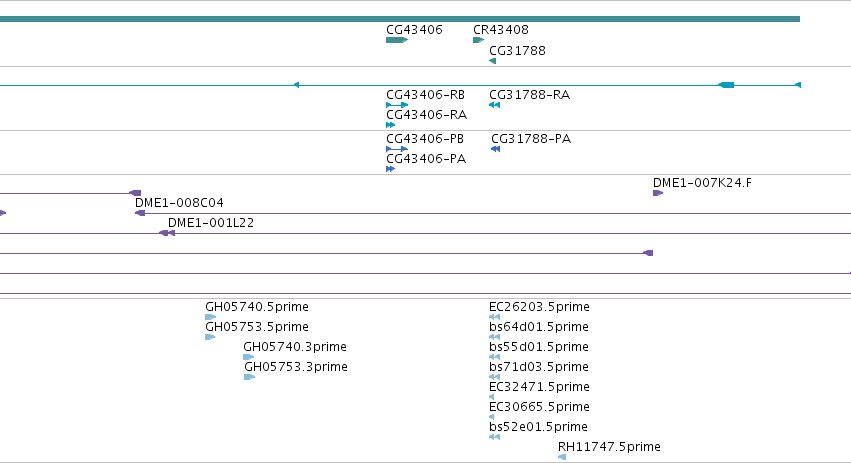Click the CG43406 gene arrow glyph
The image size is (851, 463).
click(x=397, y=40)
